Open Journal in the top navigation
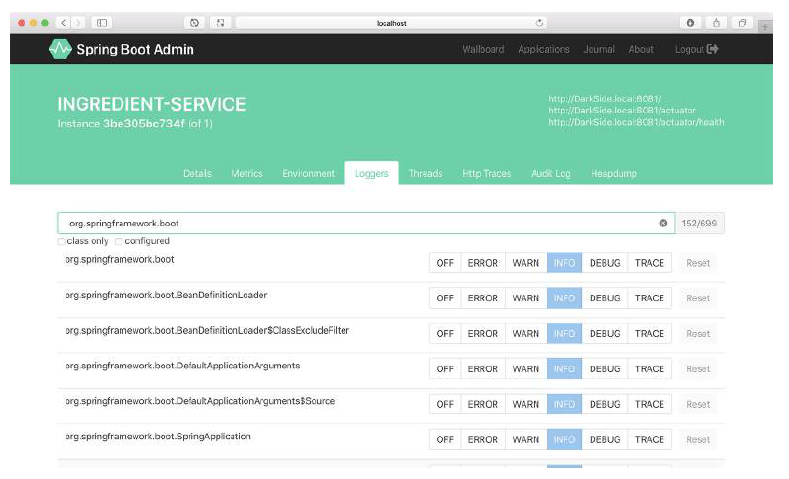This screenshot has width=789, height=479. click(599, 49)
